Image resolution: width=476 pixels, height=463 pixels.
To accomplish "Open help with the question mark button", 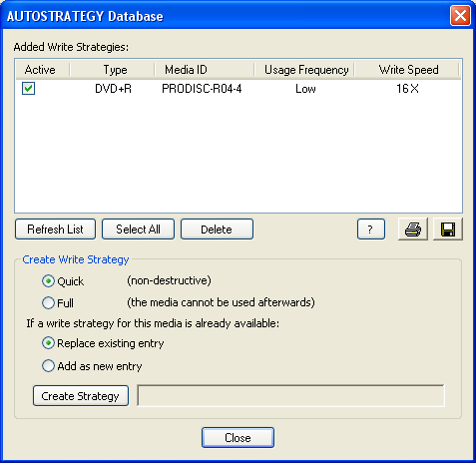I will click(371, 230).
